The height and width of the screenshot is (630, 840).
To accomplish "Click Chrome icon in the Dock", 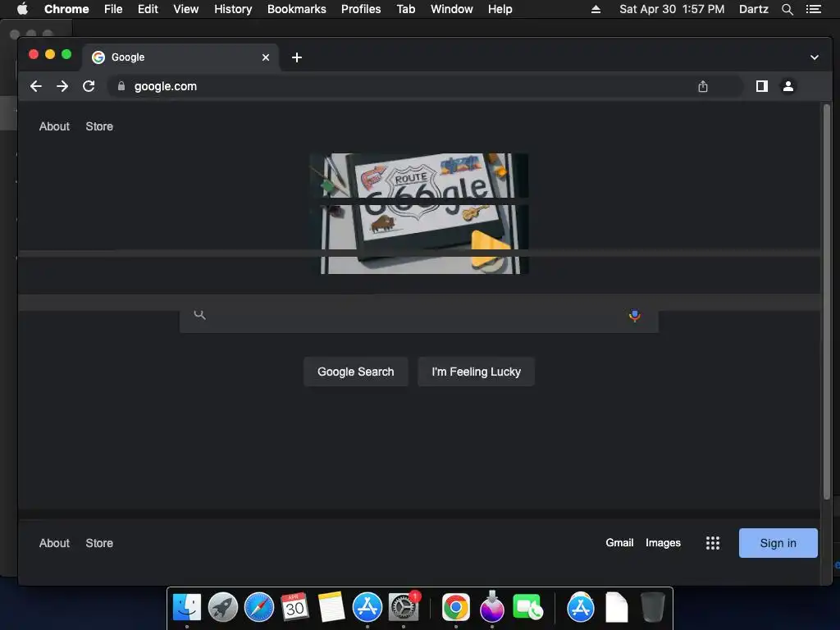I will pyautogui.click(x=456, y=608).
